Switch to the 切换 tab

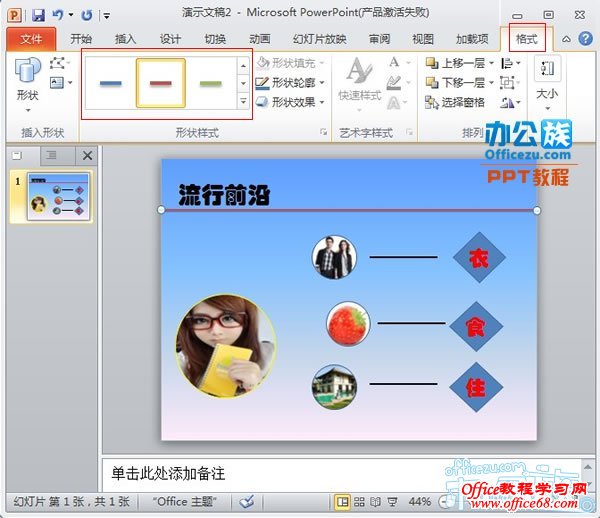pos(215,39)
